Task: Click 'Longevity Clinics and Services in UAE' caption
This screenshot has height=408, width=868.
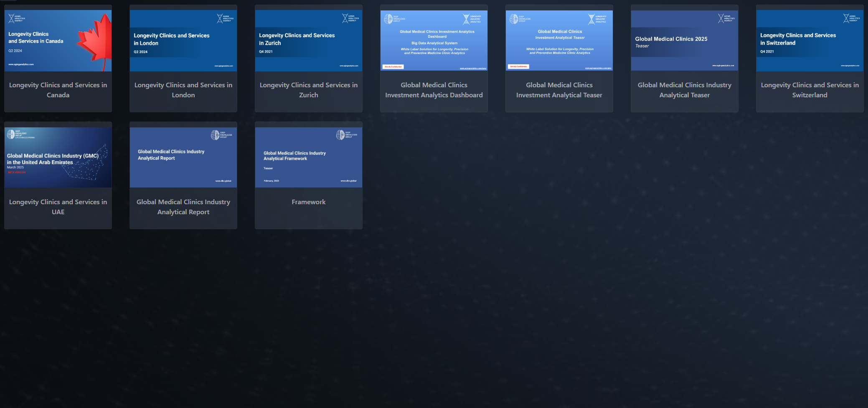Action: coord(58,207)
